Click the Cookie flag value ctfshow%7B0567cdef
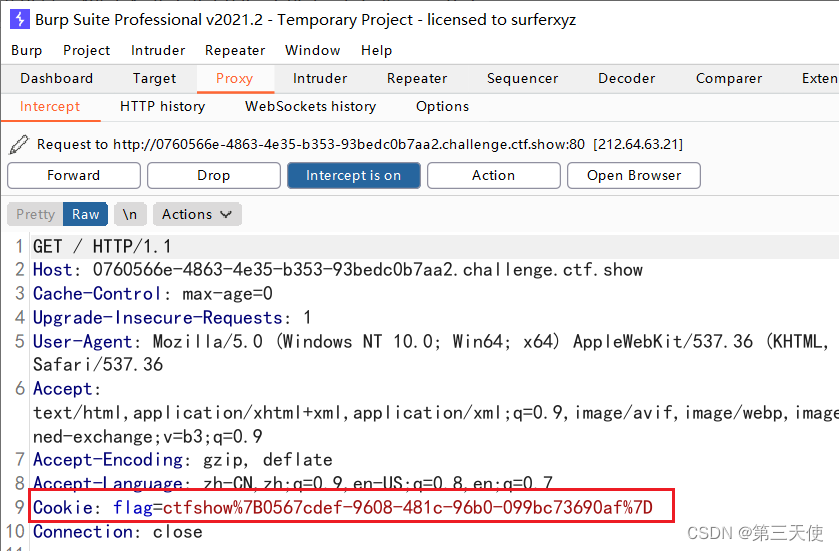The image size is (839, 551). 408,507
